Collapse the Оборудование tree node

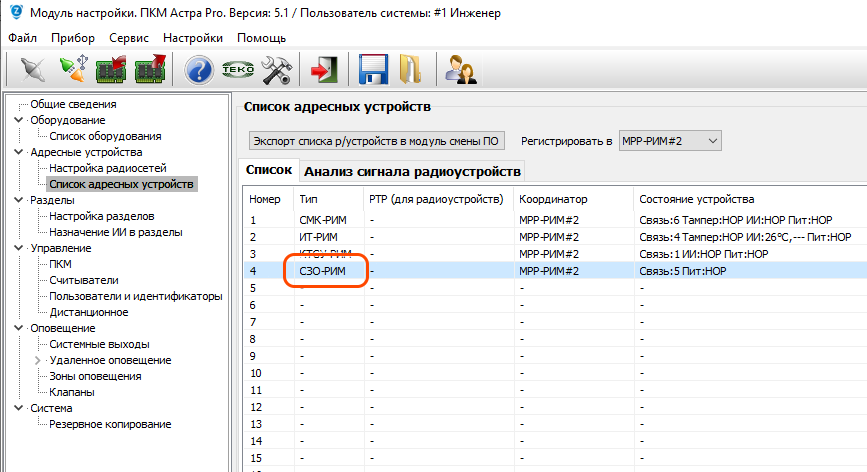(x=18, y=120)
